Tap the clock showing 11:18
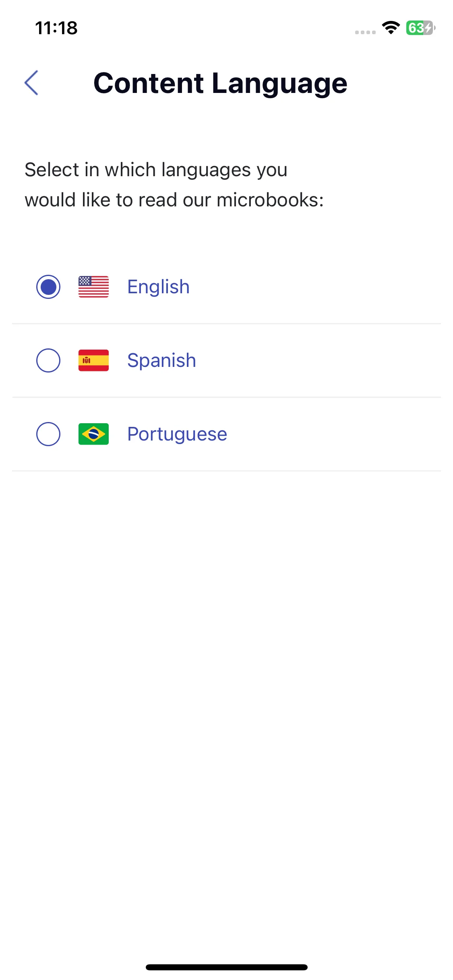 [x=56, y=28]
